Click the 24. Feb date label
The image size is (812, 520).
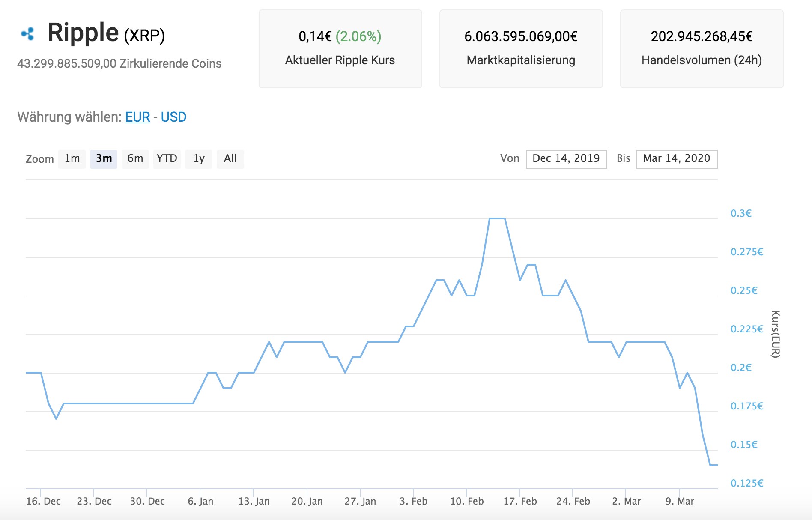pyautogui.click(x=573, y=501)
